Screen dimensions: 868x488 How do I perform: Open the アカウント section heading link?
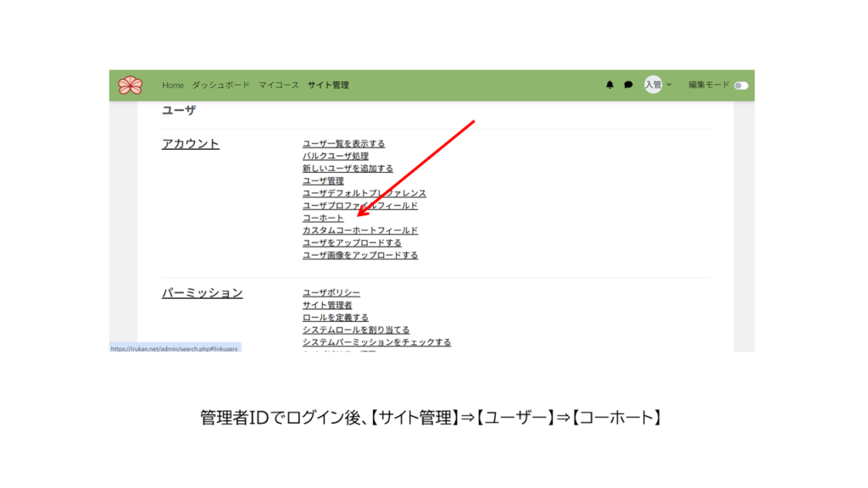tap(191, 144)
